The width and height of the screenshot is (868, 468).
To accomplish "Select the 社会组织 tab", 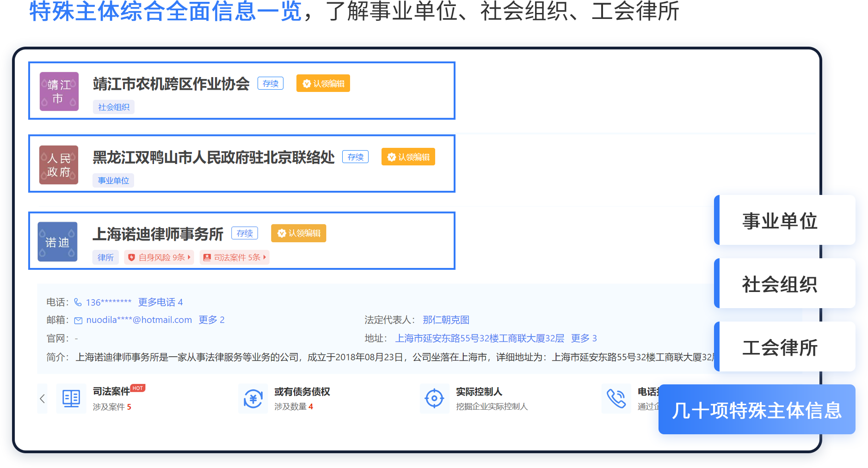I will pyautogui.click(x=780, y=284).
